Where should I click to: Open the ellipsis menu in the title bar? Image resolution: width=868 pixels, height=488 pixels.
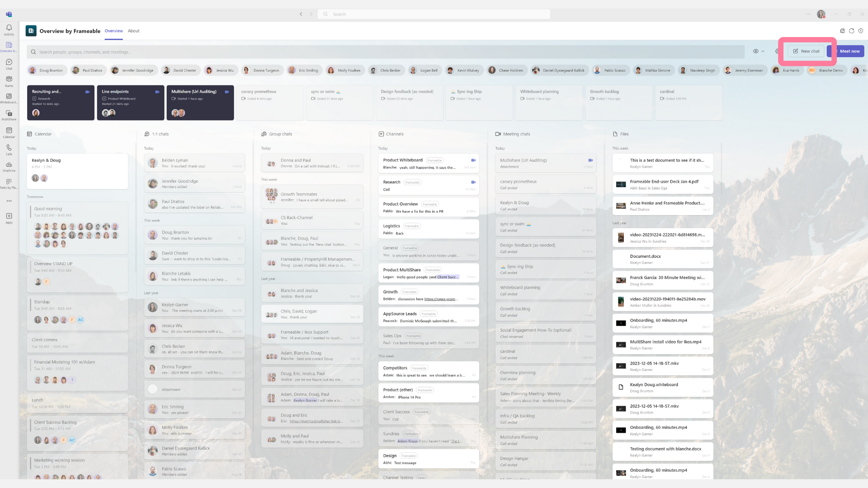808,14
